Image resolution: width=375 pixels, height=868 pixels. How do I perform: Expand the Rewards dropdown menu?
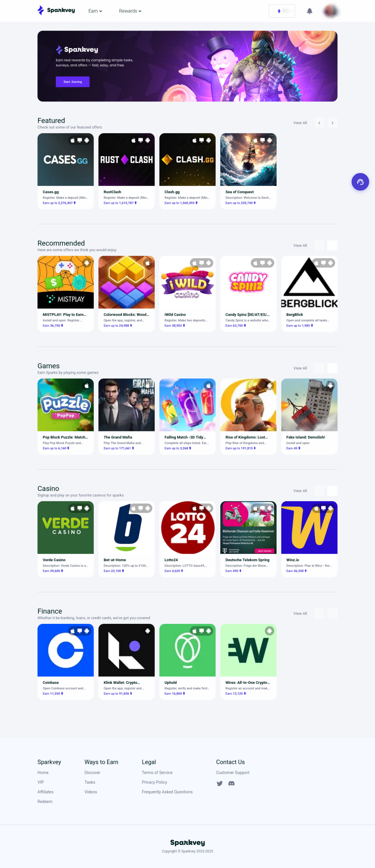pos(130,11)
